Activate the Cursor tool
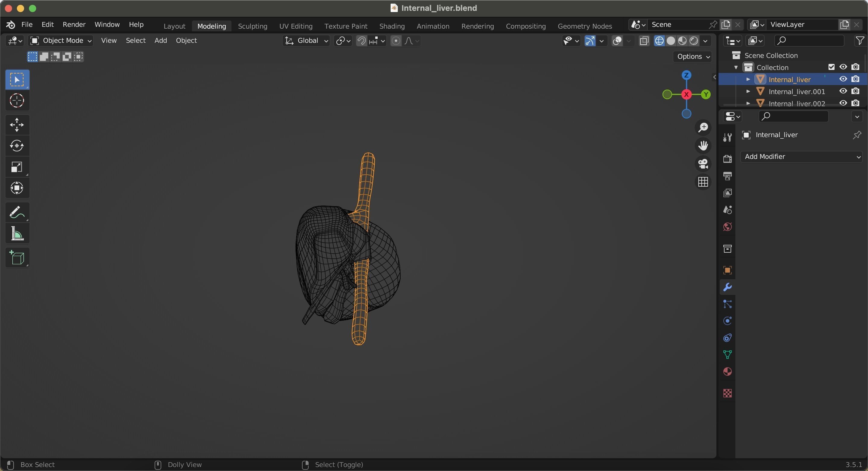Screen dimensions: 868x471 [x=17, y=100]
